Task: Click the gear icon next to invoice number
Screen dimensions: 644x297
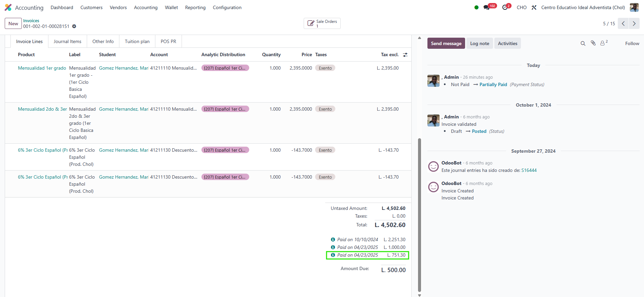Action: (74, 26)
